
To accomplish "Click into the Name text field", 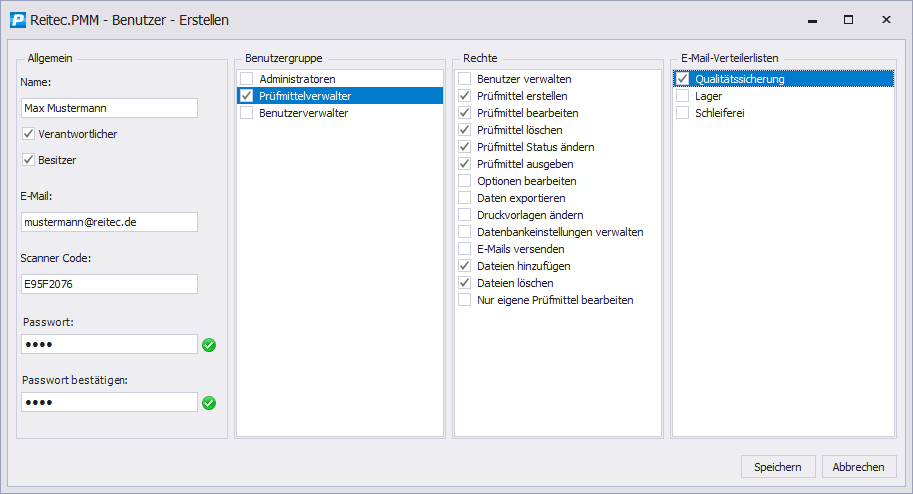I will [108, 108].
